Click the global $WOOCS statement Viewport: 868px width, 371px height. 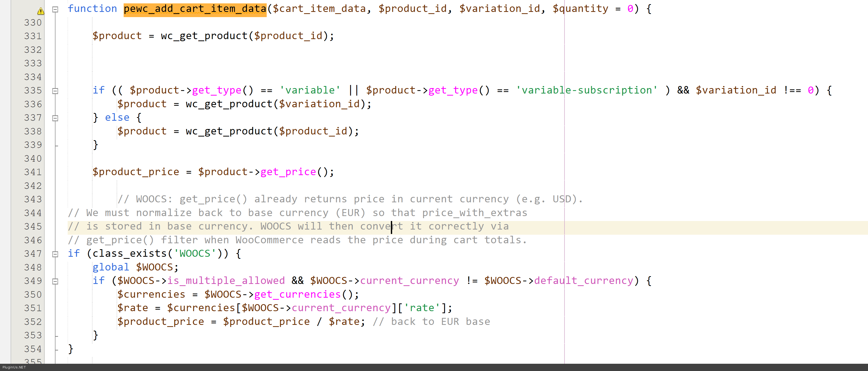coord(135,267)
